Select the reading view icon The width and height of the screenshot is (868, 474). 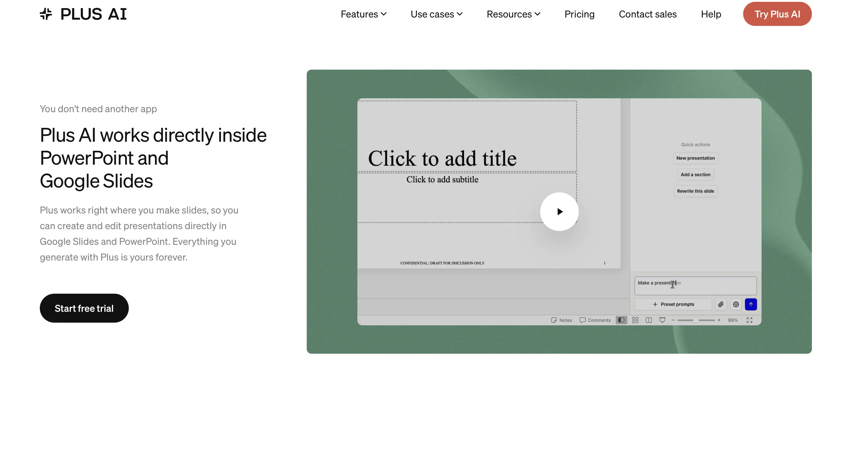point(649,320)
